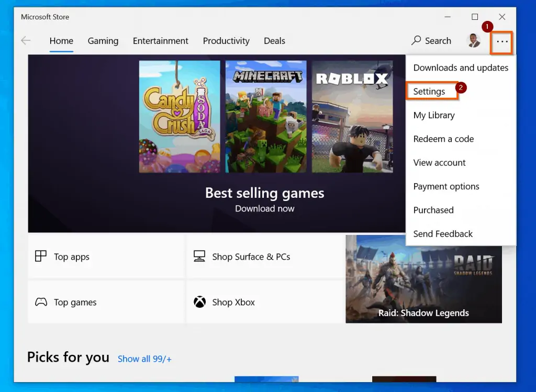Open the Raid: Shadow Legends tile
Screen dimensions: 536x392
[423, 279]
